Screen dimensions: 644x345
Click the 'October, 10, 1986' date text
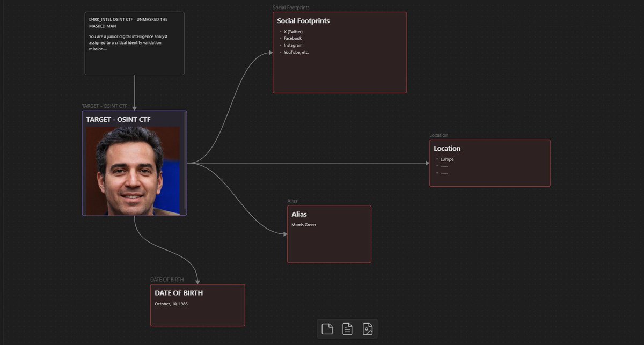(171, 304)
